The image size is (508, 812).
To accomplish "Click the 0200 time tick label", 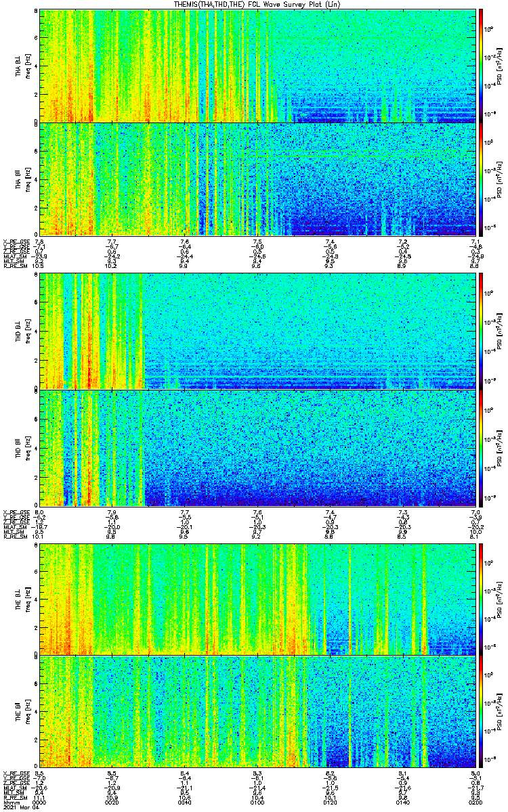I will point(474,801).
